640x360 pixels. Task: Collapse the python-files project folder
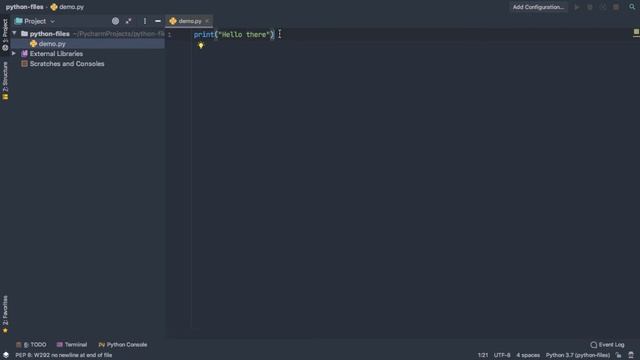pyautogui.click(x=14, y=33)
